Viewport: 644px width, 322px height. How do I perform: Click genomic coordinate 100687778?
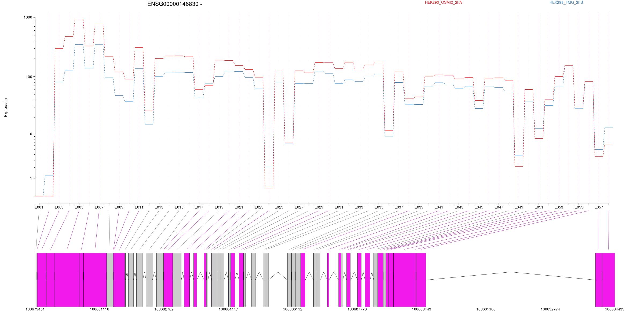tap(357, 309)
